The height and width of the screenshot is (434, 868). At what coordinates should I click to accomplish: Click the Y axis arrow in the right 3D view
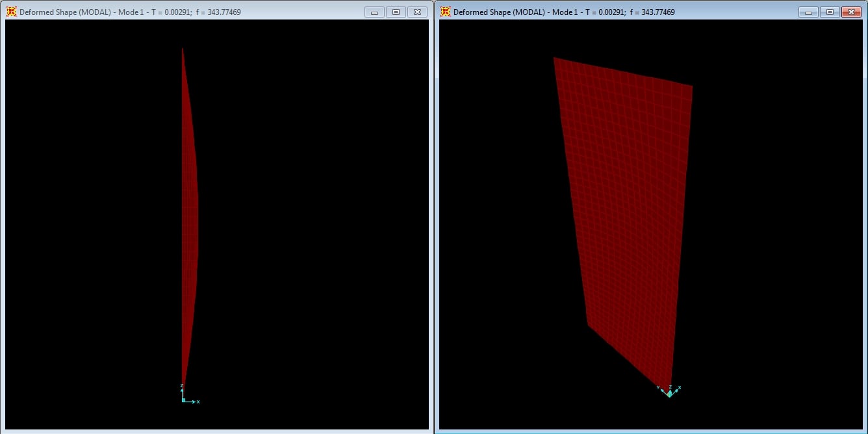pos(662,390)
